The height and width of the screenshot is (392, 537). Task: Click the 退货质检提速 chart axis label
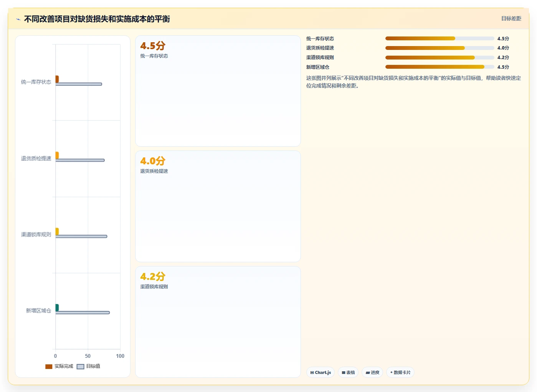pyautogui.click(x=36, y=158)
